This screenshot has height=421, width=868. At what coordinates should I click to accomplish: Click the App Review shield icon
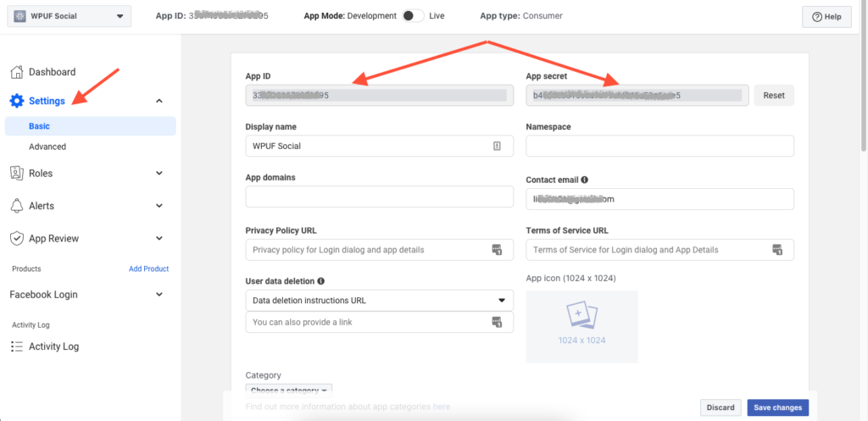click(x=17, y=238)
